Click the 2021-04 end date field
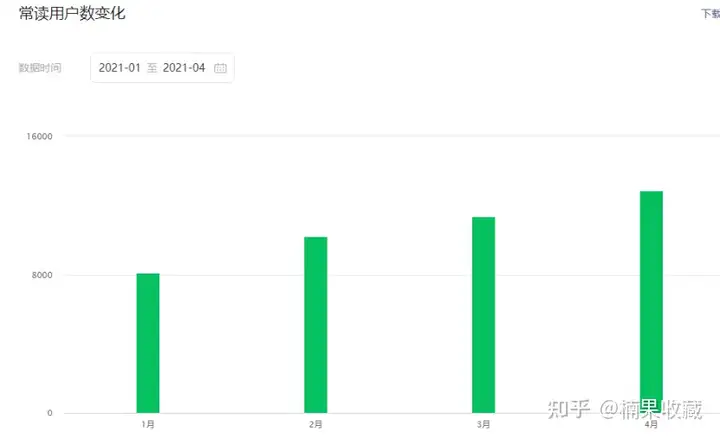 tap(184, 68)
